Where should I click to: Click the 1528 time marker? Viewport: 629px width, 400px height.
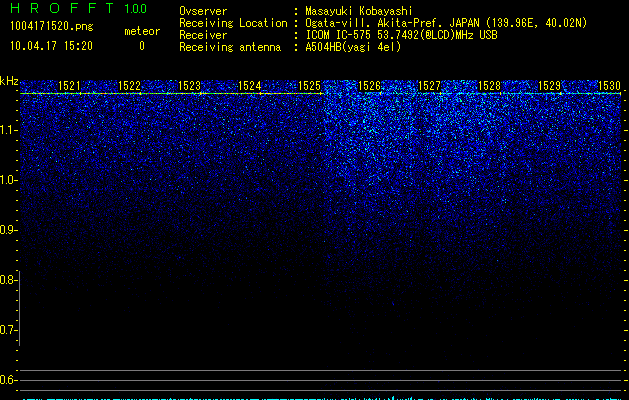tap(489, 86)
